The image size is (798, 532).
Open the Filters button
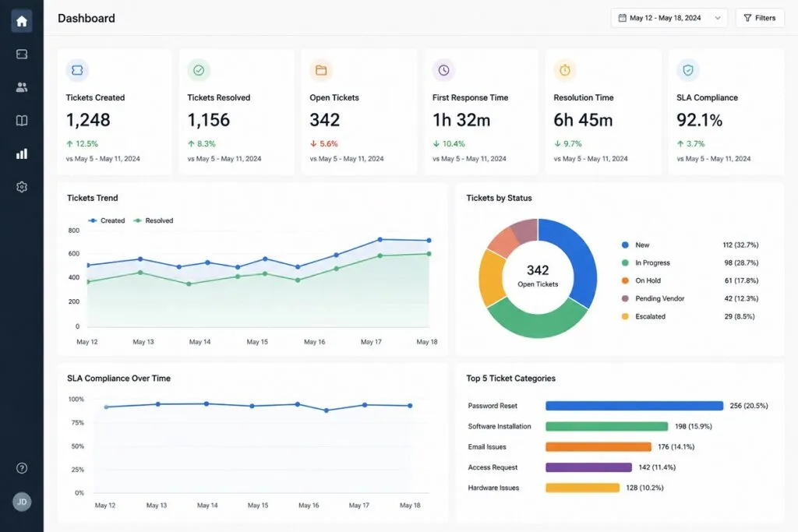[760, 18]
